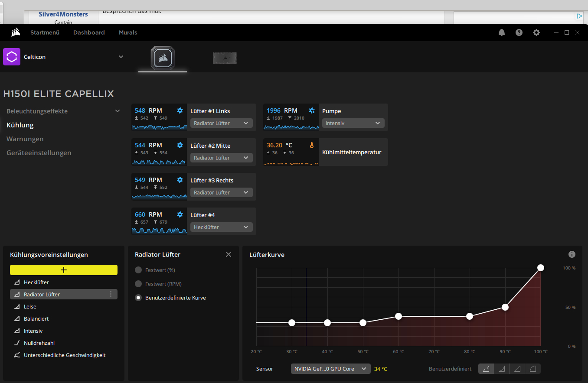
Task: Select Benutzerdefinierte Kurve radio option
Action: click(138, 298)
